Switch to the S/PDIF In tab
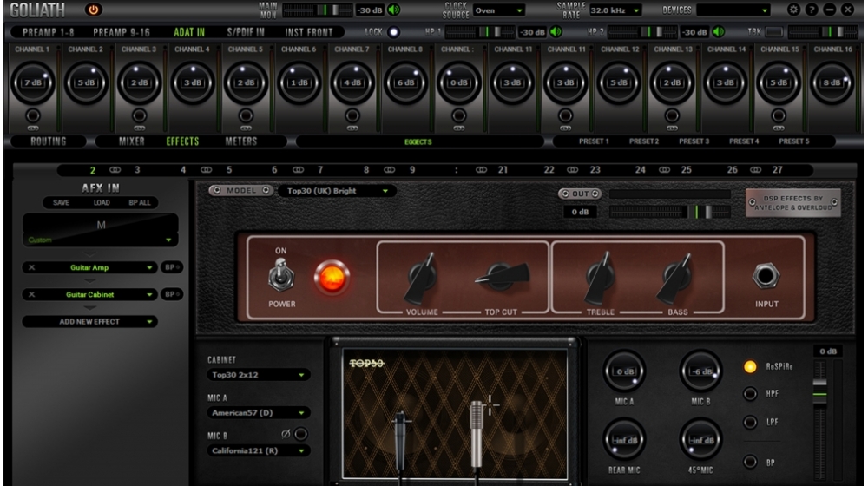The image size is (868, 486). pyautogui.click(x=246, y=32)
